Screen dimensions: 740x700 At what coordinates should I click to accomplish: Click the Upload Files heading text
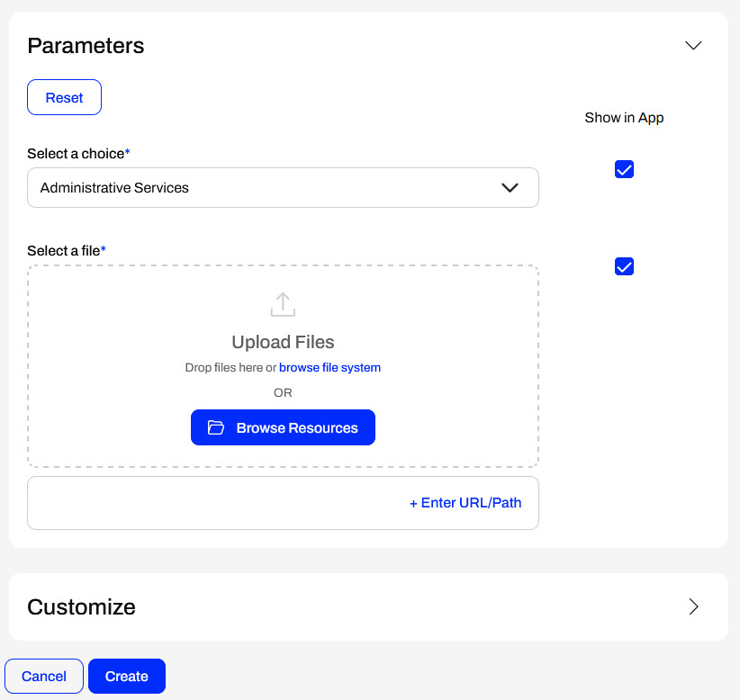283,342
